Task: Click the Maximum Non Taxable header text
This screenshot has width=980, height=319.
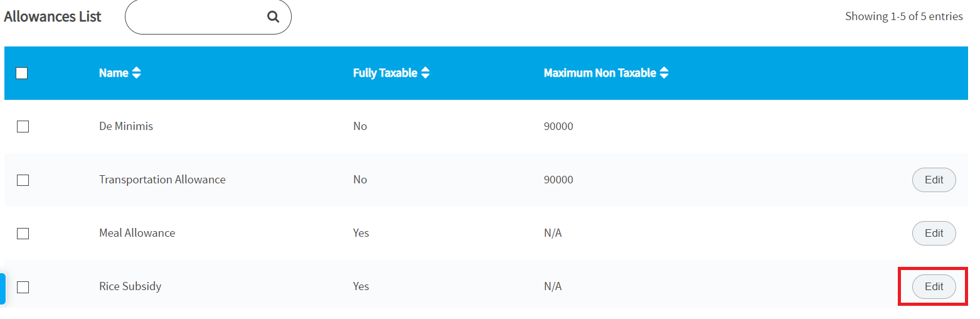Action: coord(600,73)
